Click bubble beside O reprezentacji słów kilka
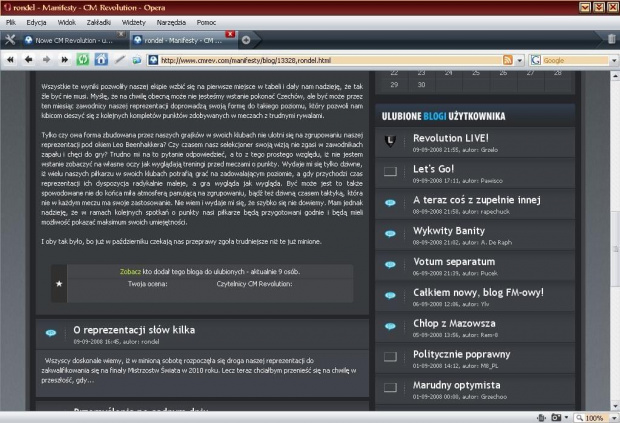 coord(51,333)
